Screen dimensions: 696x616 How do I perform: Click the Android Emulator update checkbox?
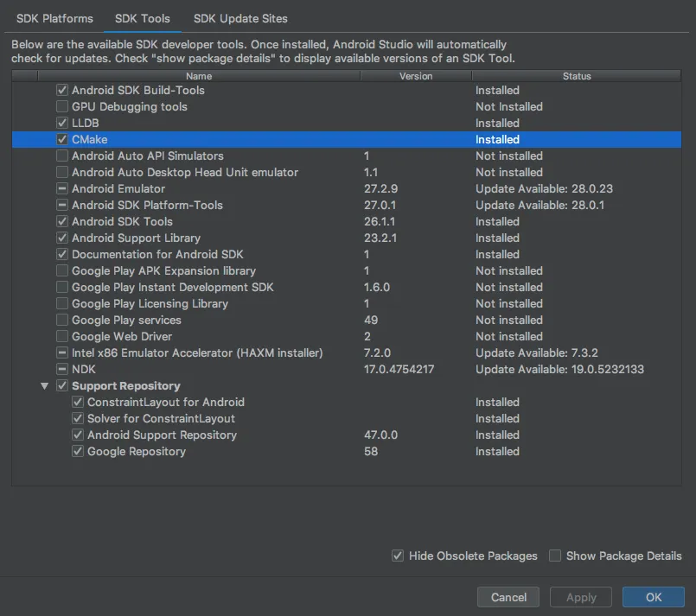tap(62, 189)
